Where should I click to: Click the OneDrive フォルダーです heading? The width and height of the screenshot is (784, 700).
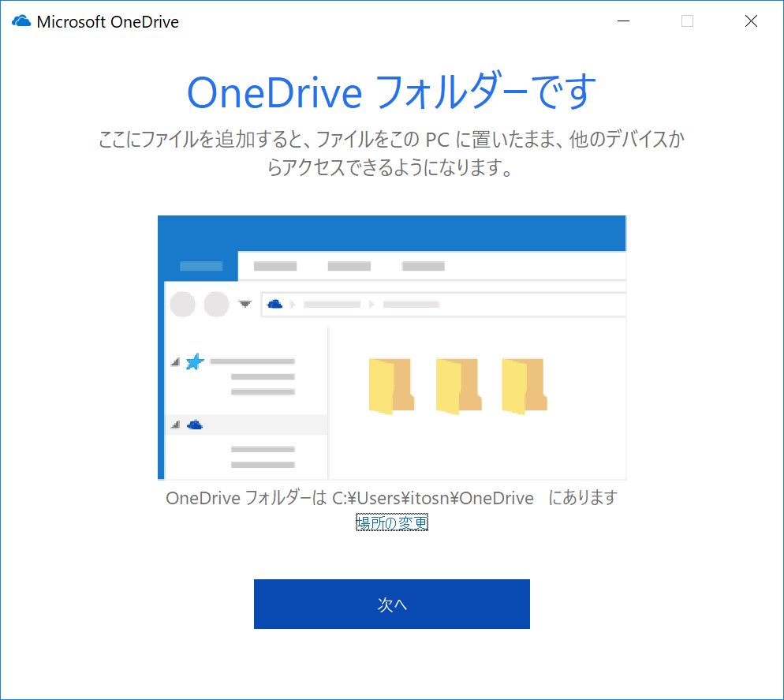click(x=391, y=92)
